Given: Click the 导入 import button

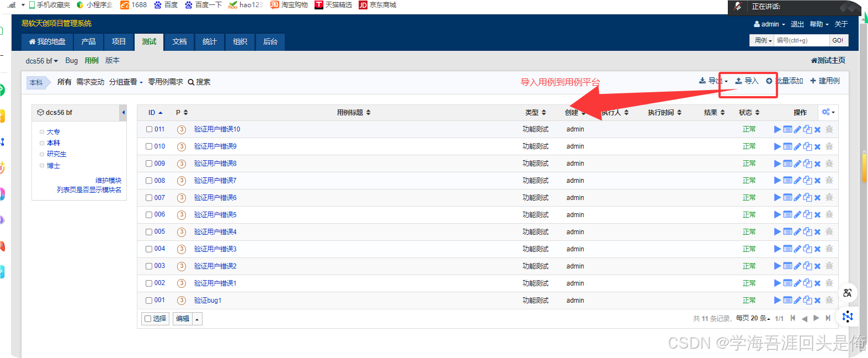Looking at the screenshot, I should click(x=747, y=81).
